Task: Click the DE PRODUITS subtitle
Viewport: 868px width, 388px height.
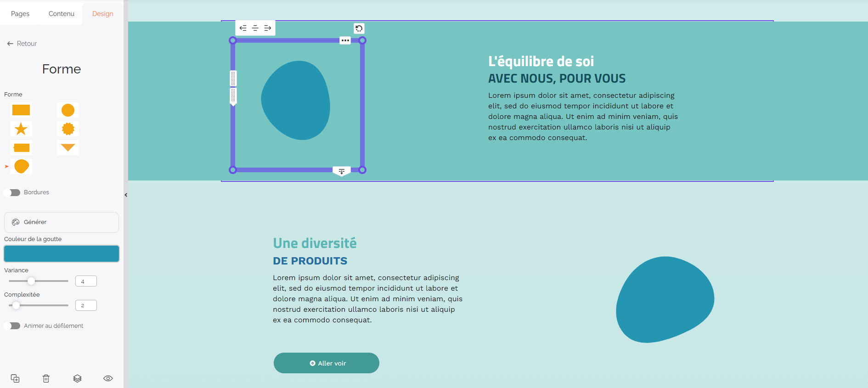Action: [x=310, y=261]
